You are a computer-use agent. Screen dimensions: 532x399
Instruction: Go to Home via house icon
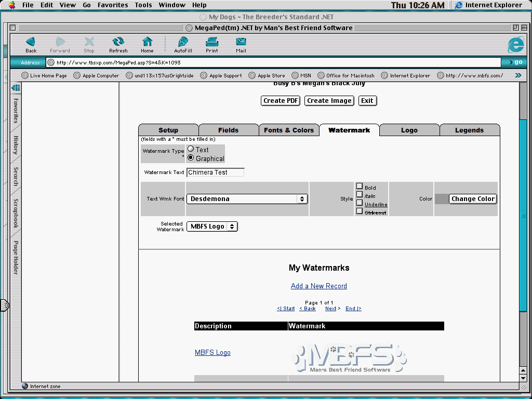[147, 42]
